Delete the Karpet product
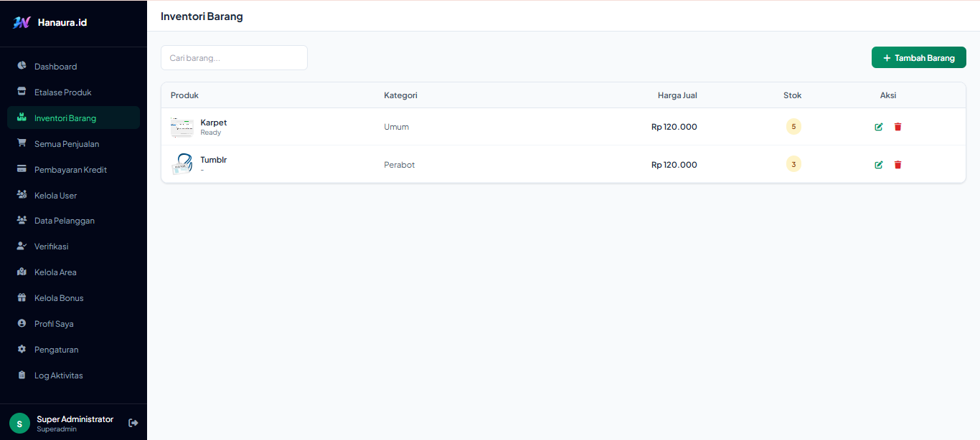 point(897,127)
